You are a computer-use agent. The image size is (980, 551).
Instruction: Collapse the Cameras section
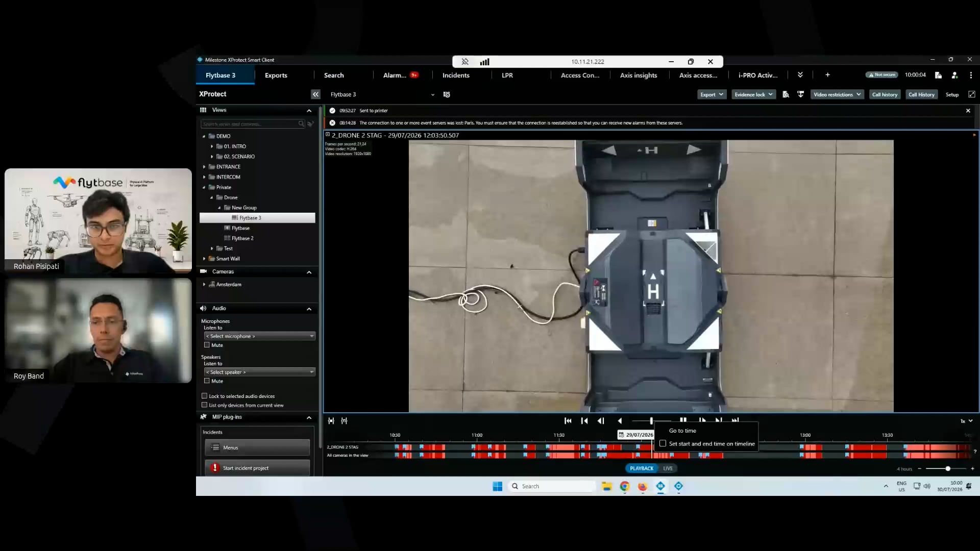pos(309,272)
